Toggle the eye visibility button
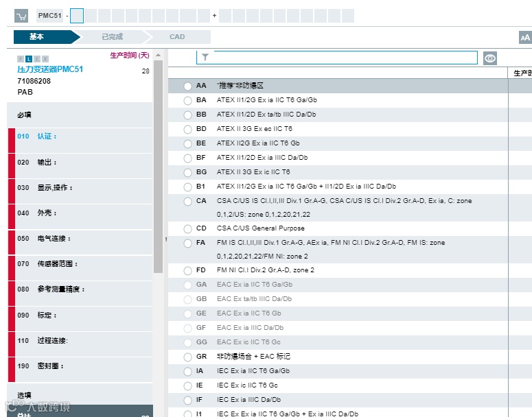532x417 pixels. pos(490,58)
